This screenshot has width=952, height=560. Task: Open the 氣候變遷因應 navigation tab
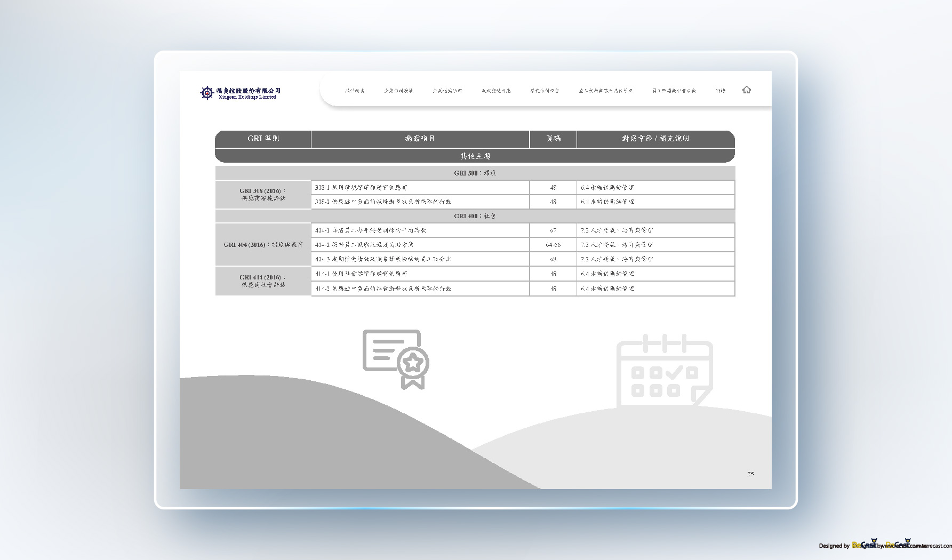click(496, 91)
